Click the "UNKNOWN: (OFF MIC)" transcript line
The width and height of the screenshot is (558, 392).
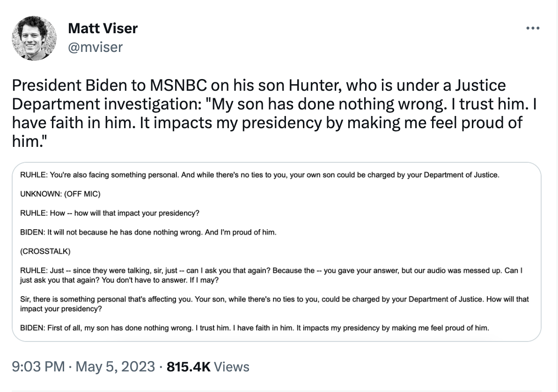pos(60,194)
